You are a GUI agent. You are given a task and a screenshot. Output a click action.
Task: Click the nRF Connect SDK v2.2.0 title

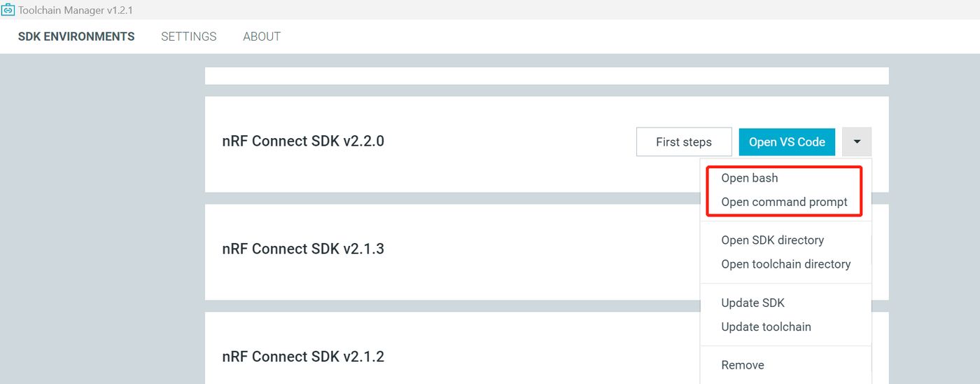[303, 141]
